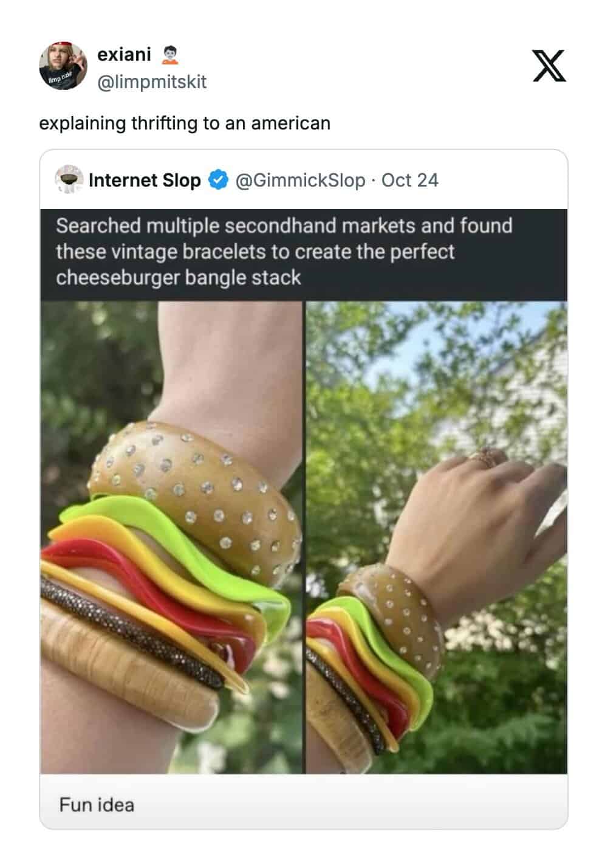
Task: Open exiani's profile avatar
Action: coord(63,66)
